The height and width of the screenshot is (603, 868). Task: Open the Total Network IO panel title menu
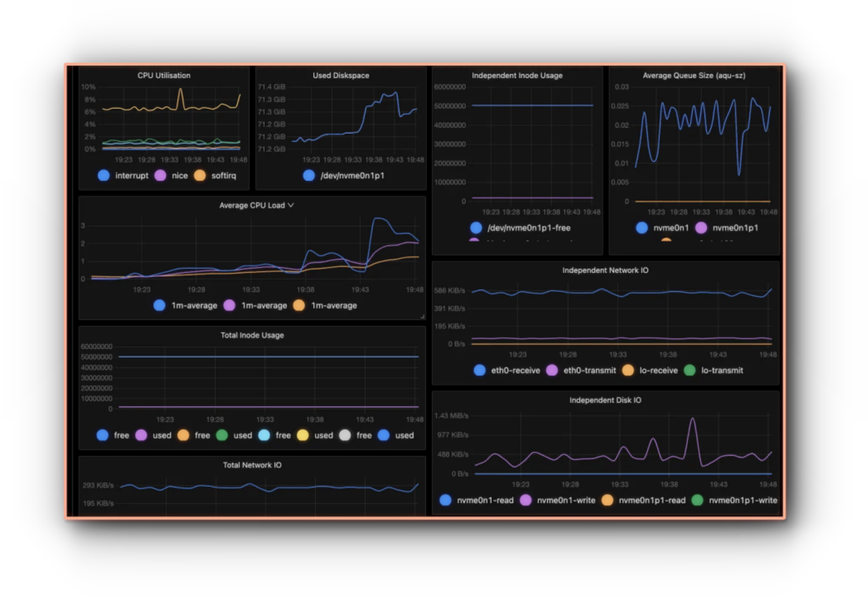click(x=252, y=465)
